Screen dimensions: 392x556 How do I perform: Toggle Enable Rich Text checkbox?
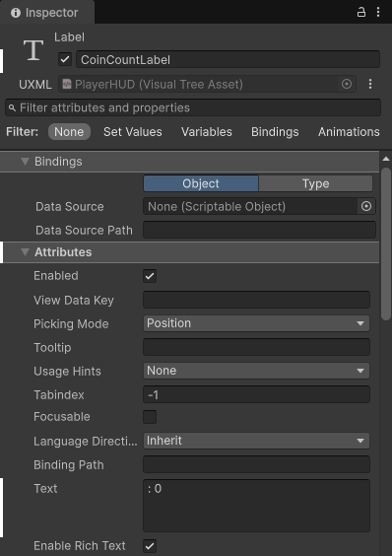tap(150, 546)
